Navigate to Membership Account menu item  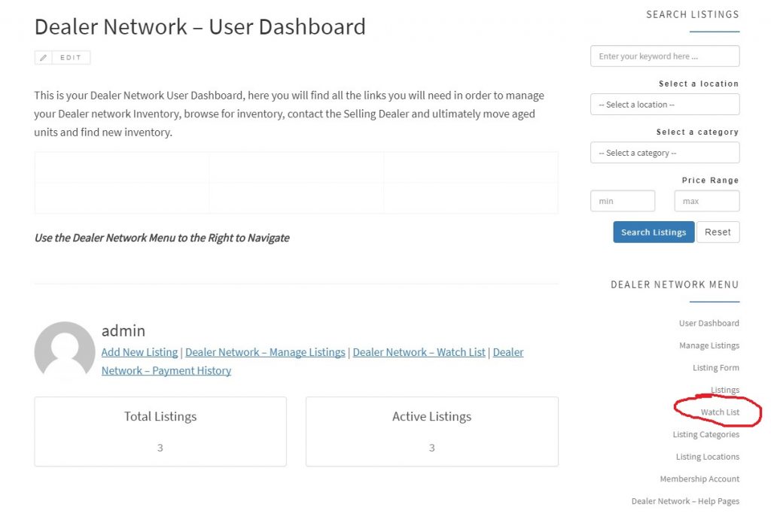point(699,479)
